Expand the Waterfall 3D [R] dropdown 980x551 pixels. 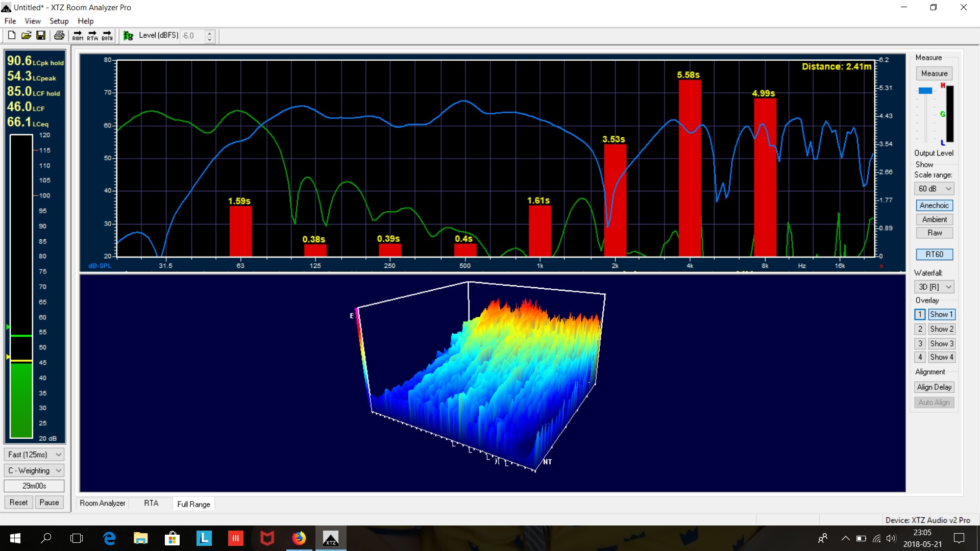click(x=934, y=287)
